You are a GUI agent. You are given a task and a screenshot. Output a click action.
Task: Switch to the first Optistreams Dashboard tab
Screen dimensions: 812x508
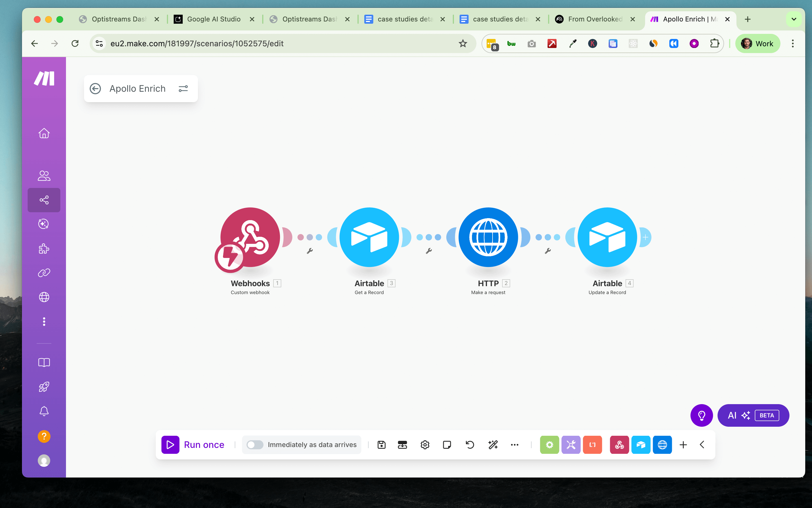[x=119, y=19]
